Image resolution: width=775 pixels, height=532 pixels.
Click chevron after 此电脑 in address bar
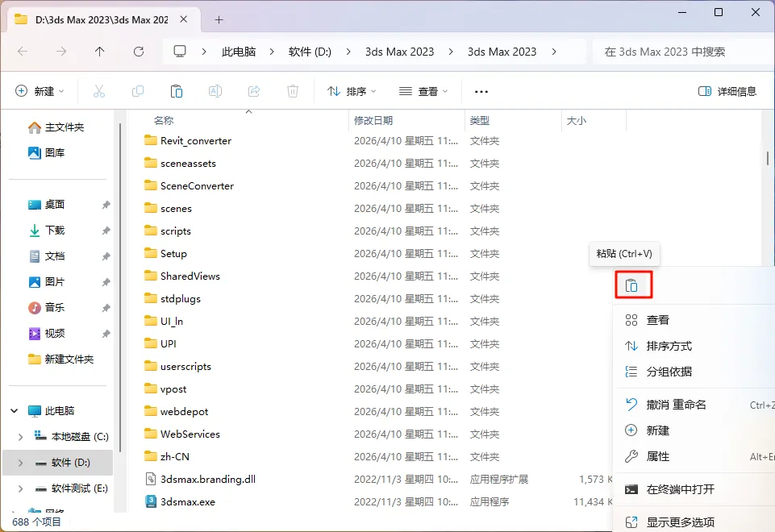point(272,52)
